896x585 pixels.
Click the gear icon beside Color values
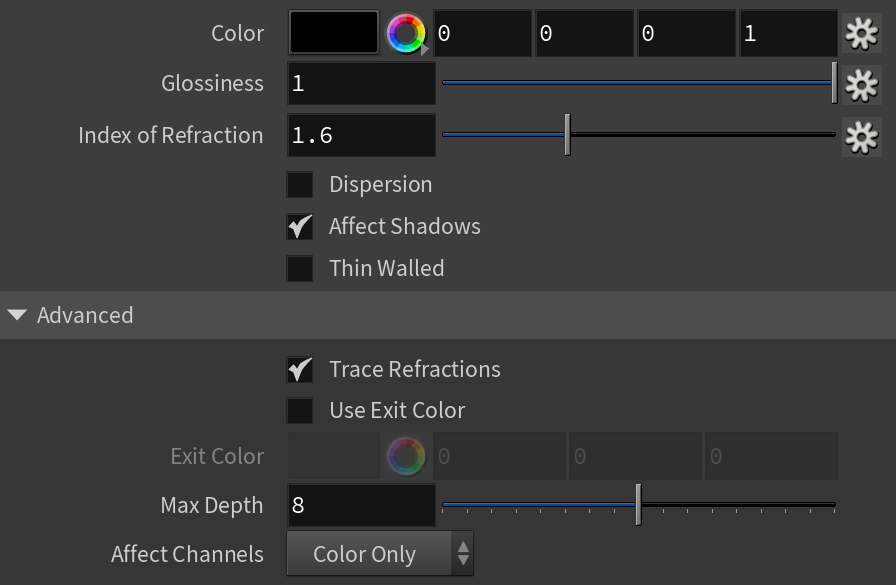pos(862,34)
